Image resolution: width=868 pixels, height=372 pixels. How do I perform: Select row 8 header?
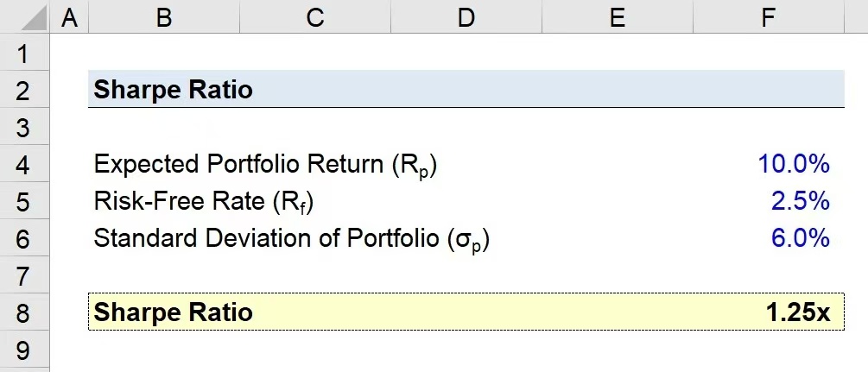[25, 312]
